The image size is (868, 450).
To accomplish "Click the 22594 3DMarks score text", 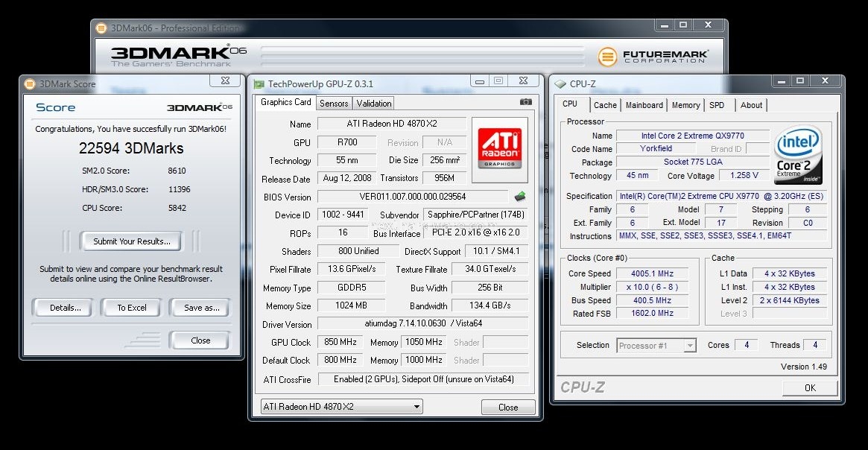I will pos(131,148).
